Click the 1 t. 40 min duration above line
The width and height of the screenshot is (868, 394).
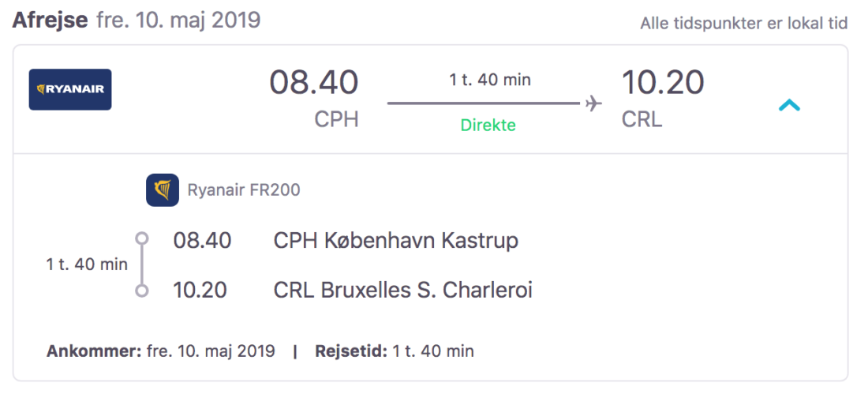[x=490, y=80]
